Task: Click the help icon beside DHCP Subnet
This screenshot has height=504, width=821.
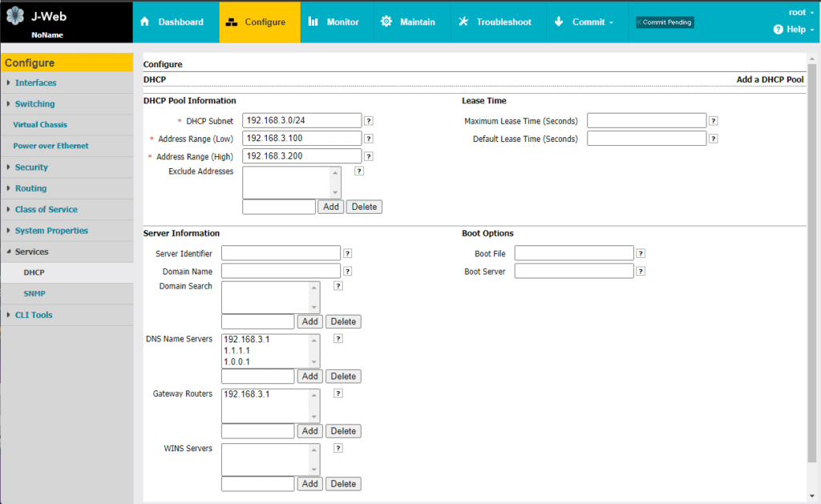Action: point(369,121)
